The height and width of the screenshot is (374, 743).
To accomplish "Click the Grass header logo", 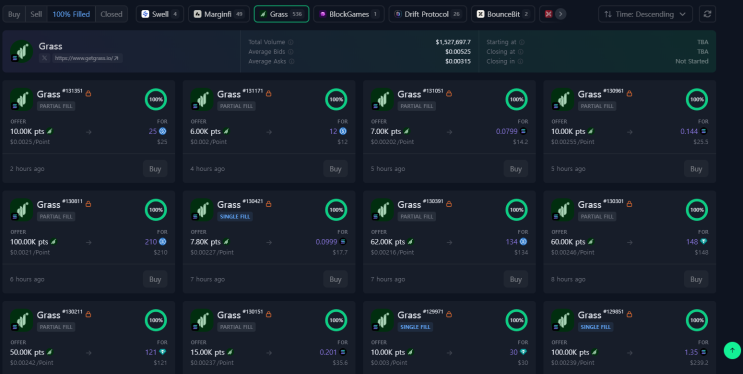I will coord(22,51).
